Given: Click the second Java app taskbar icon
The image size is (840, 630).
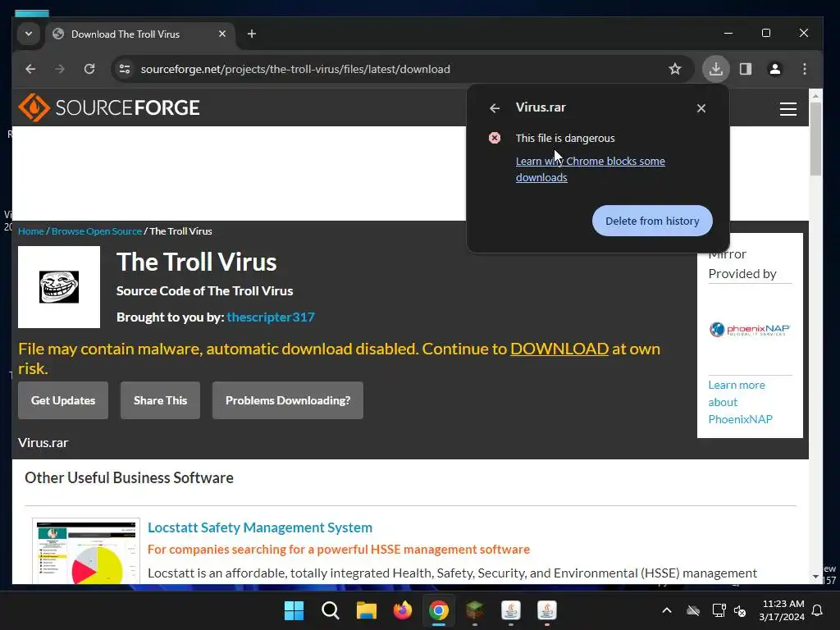Looking at the screenshot, I should point(547,610).
